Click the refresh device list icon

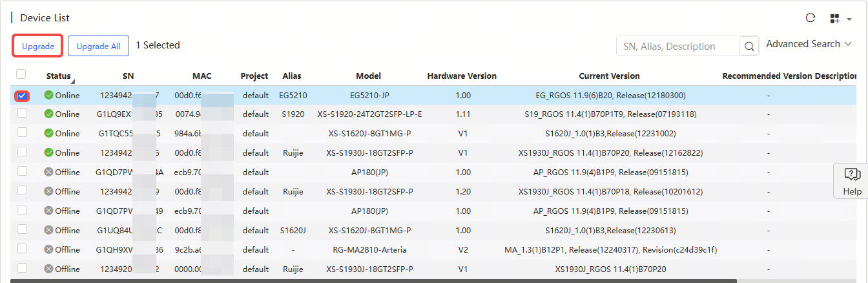[x=811, y=18]
